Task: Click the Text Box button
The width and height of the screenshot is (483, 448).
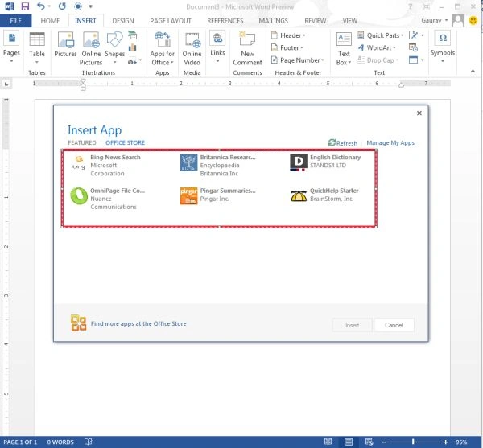Action: [344, 48]
